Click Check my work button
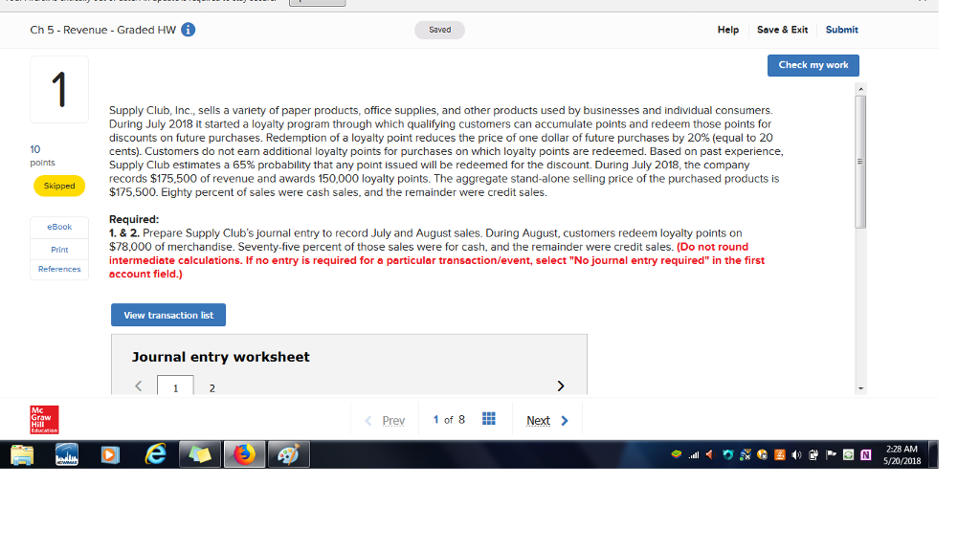 pyautogui.click(x=813, y=65)
